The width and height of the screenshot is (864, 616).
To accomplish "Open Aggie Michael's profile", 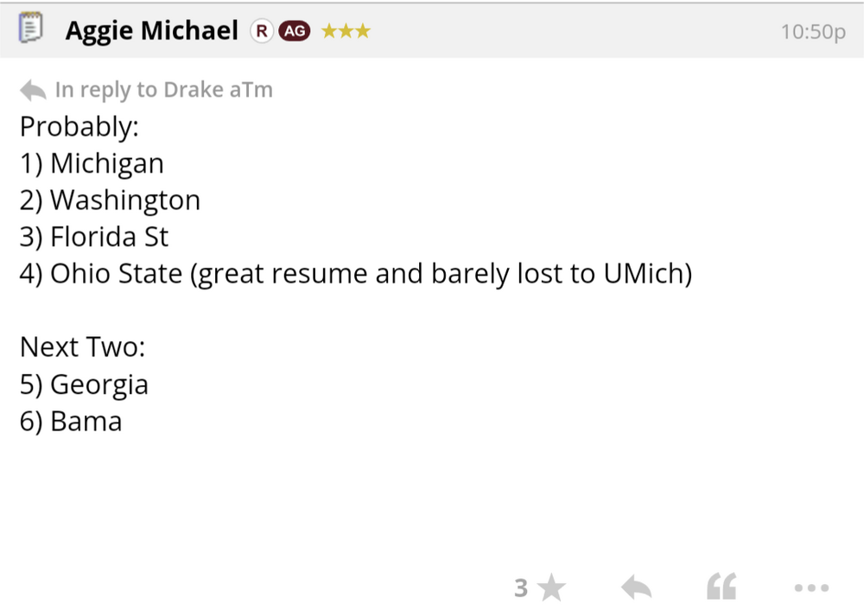I will point(151,29).
